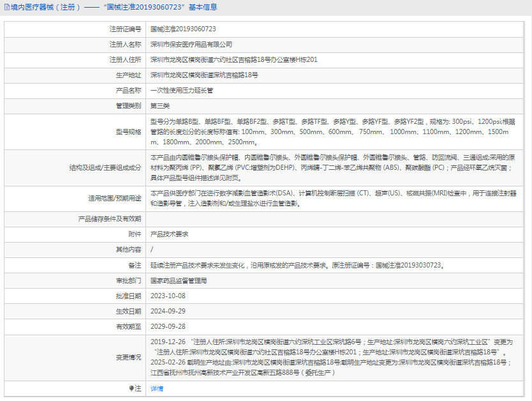Click approval date 2023-10-08
The width and height of the screenshot is (532, 401).
(x=168, y=296)
